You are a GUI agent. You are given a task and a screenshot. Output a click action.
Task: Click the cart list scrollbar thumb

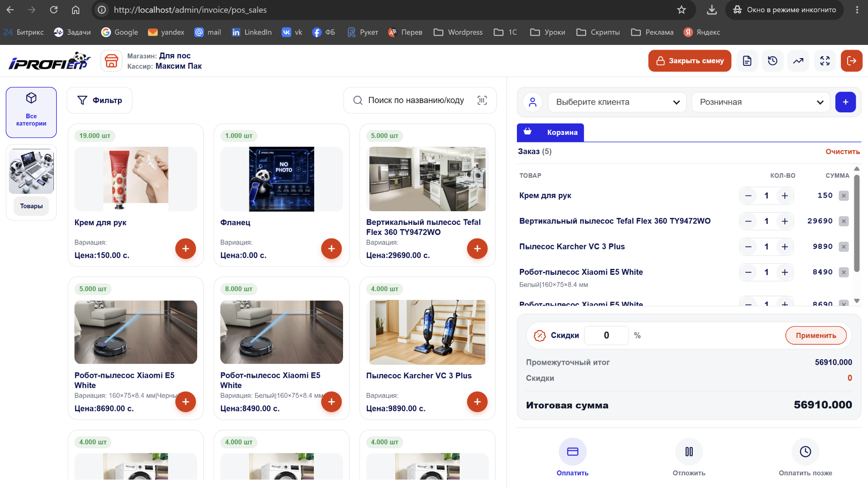(x=857, y=223)
